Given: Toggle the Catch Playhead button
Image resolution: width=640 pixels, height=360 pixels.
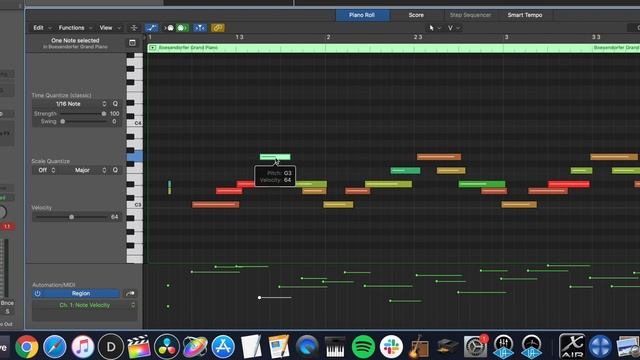Looking at the screenshot, I should (x=200, y=28).
